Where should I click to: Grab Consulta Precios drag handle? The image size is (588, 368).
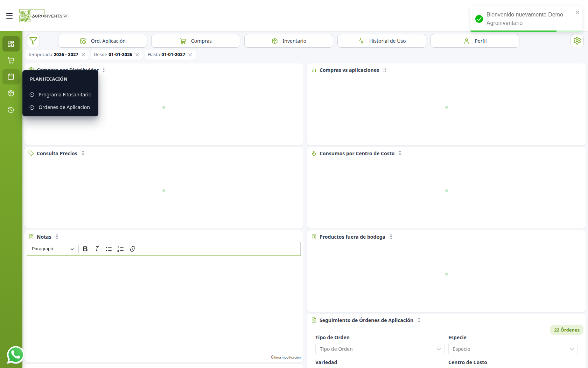[83, 154]
